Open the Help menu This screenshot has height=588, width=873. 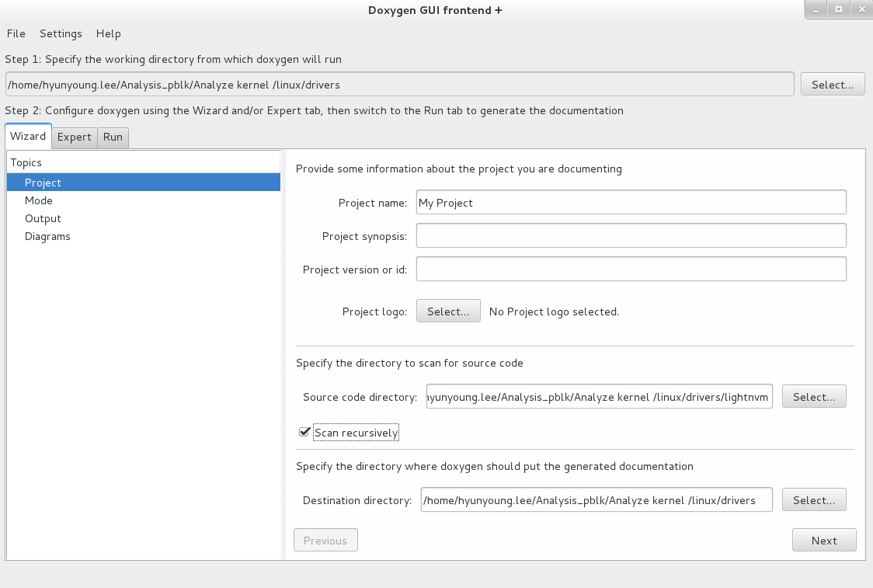click(x=108, y=33)
